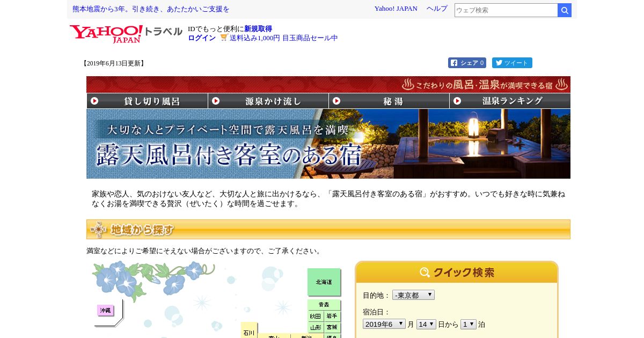This screenshot has width=644, height=338.
Task: Click the 露天風呂付き客室のある宿 banner image
Action: click(328, 144)
